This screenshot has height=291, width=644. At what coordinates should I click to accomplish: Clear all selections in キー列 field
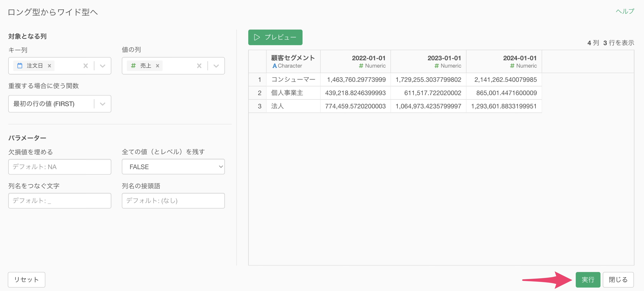(86, 66)
